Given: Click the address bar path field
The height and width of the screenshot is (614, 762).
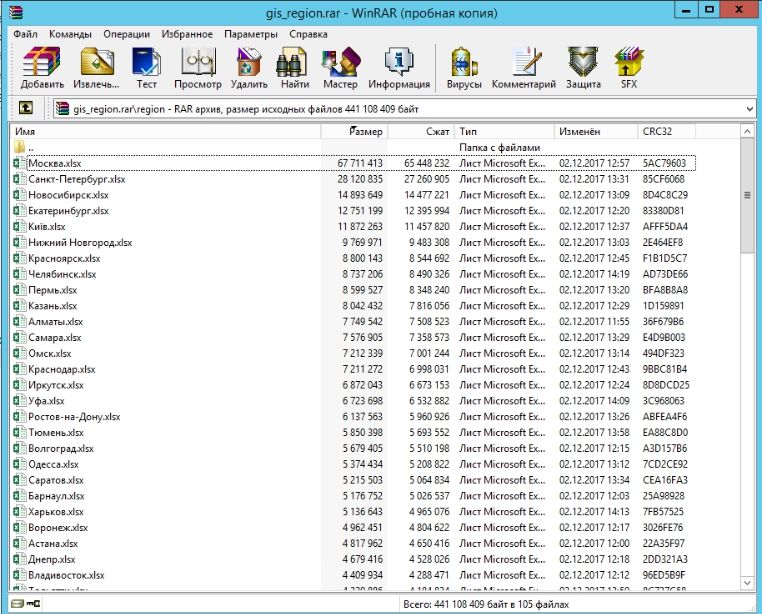Looking at the screenshot, I should (403, 109).
